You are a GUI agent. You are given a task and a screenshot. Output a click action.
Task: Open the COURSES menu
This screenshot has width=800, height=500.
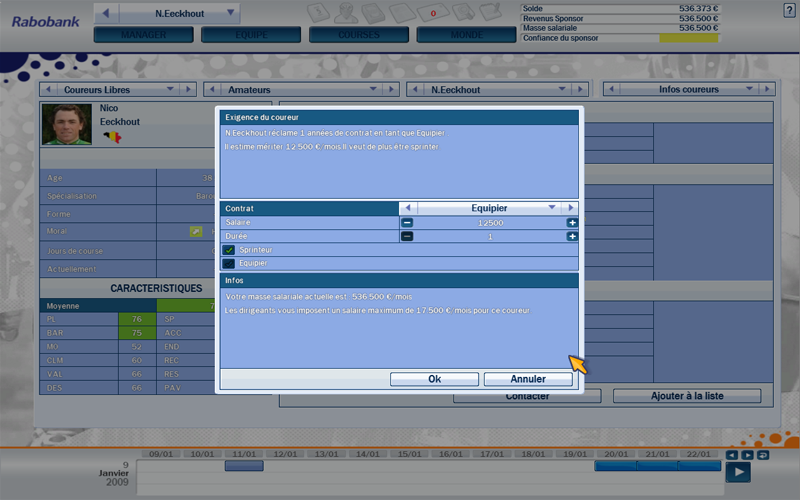point(359,35)
